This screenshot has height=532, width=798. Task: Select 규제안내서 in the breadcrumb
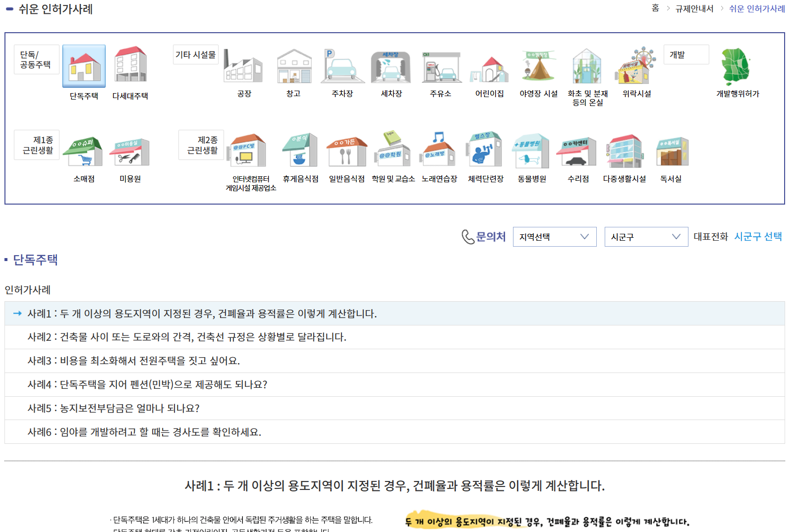point(695,8)
